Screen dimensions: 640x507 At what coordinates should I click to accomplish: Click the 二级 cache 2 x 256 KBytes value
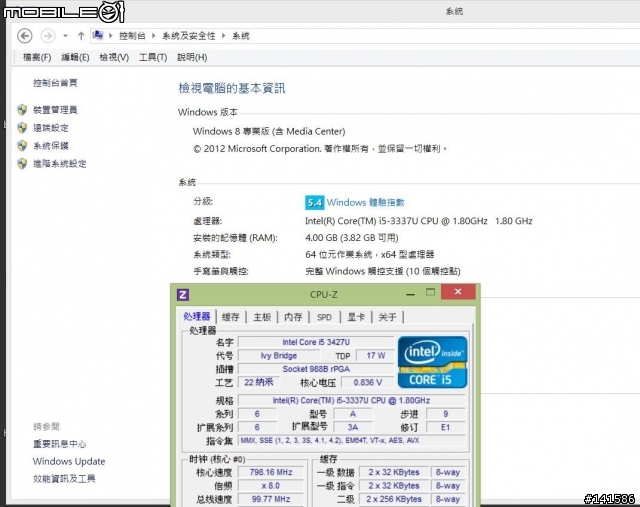[x=394, y=499]
